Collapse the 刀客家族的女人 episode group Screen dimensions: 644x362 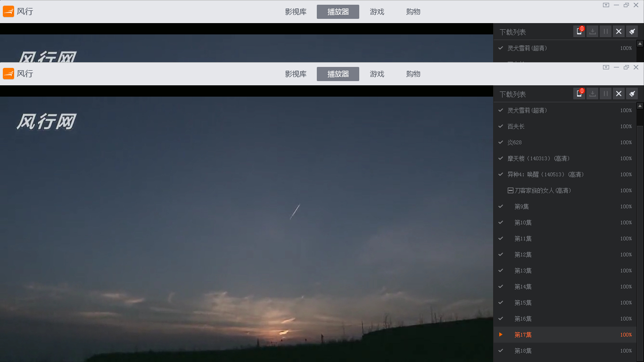coord(510,190)
